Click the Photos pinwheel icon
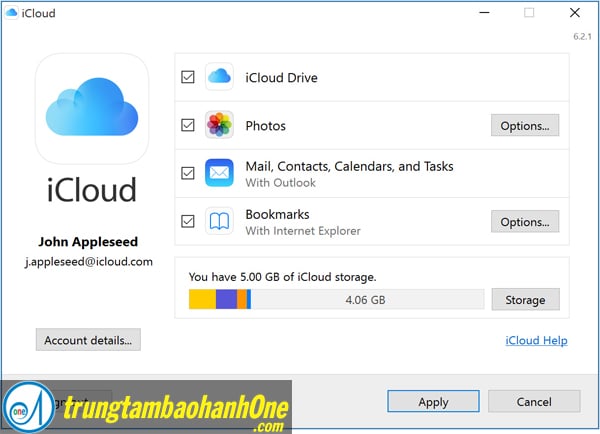This screenshot has height=434, width=600. click(x=219, y=126)
